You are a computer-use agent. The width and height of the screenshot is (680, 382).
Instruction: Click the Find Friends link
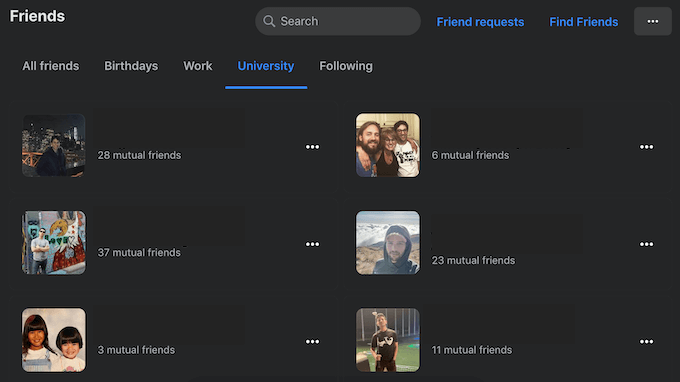click(584, 22)
